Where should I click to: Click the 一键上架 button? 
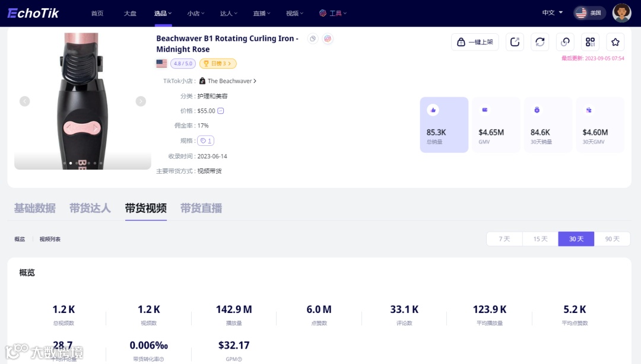point(475,41)
